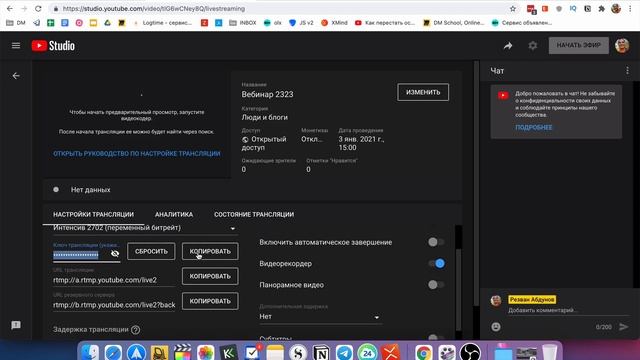Open the Состояние трансляции tab

pyautogui.click(x=254, y=214)
